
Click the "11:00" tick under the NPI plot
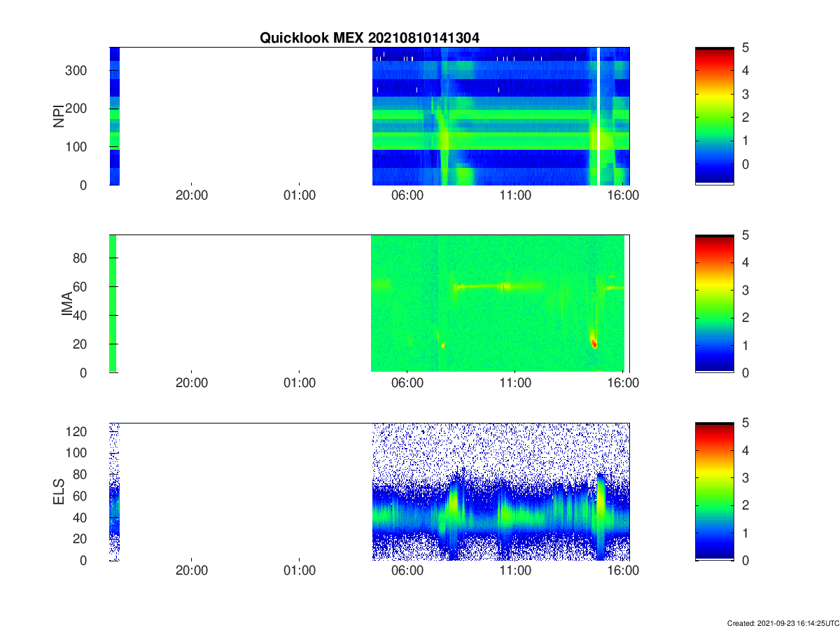[515, 196]
